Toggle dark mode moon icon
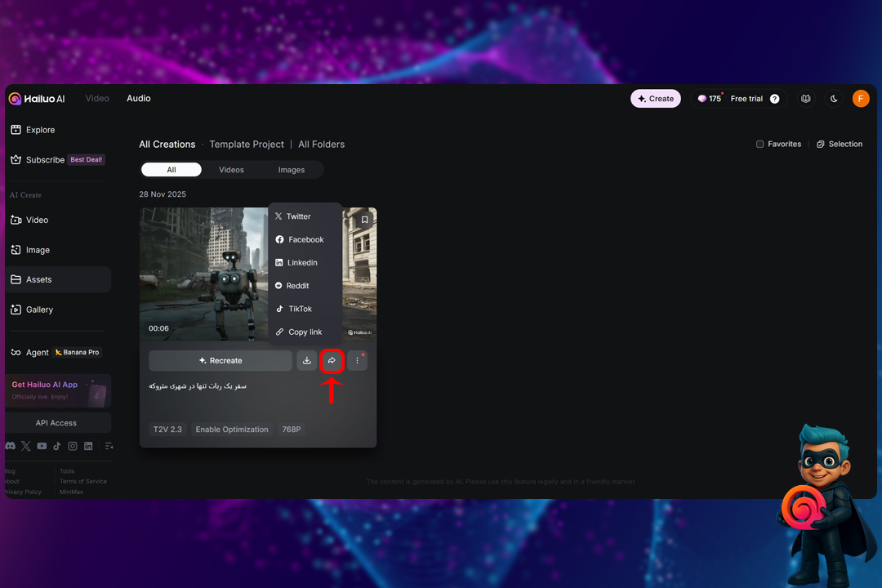The image size is (882, 588). point(834,99)
